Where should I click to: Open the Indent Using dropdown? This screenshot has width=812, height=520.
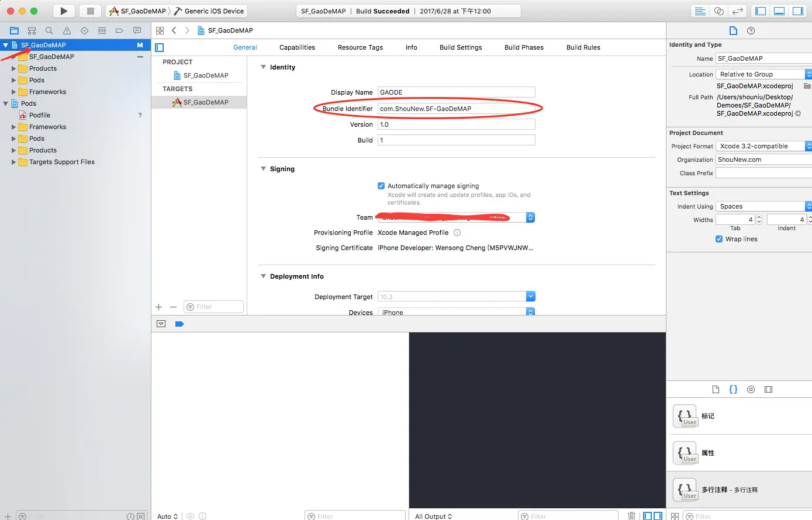764,206
